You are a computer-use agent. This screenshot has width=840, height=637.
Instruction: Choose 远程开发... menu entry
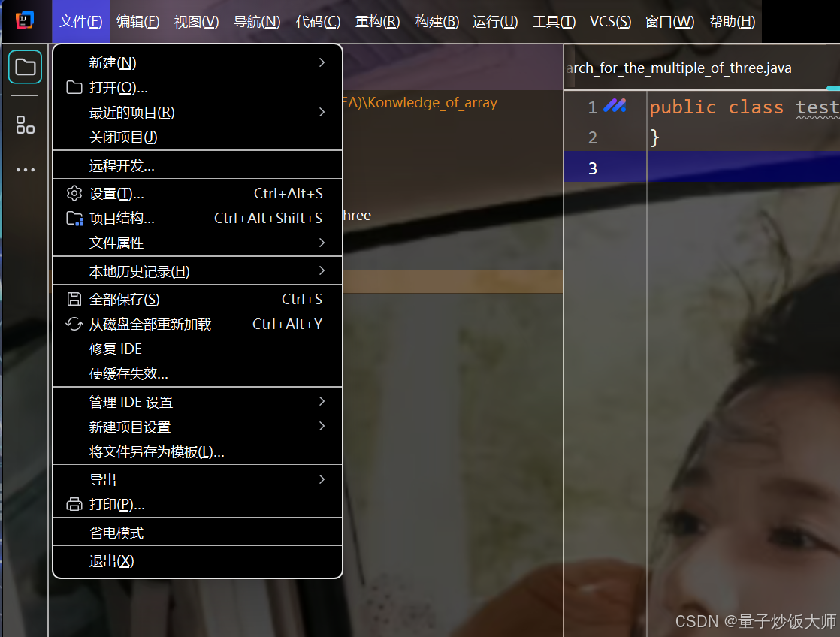coord(198,165)
